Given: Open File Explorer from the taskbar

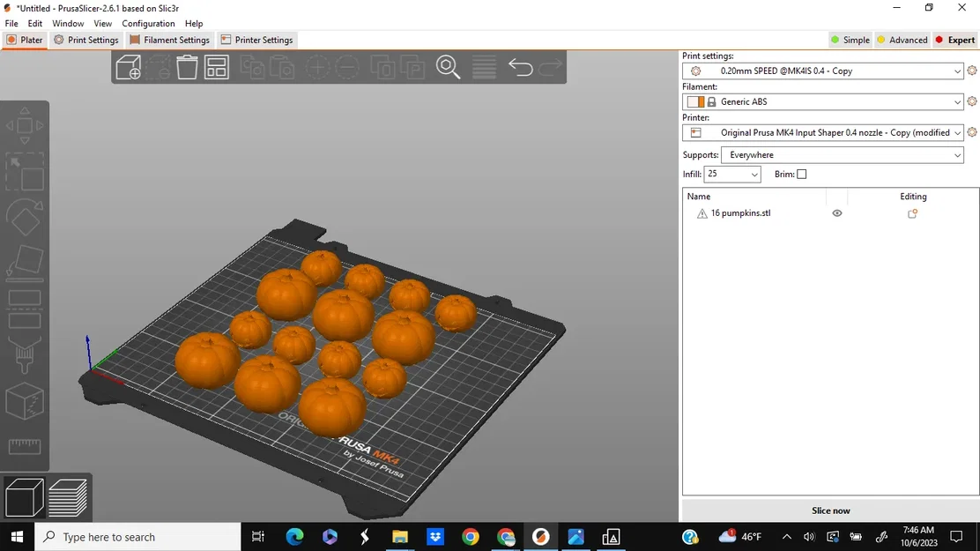Looking at the screenshot, I should pyautogui.click(x=400, y=537).
